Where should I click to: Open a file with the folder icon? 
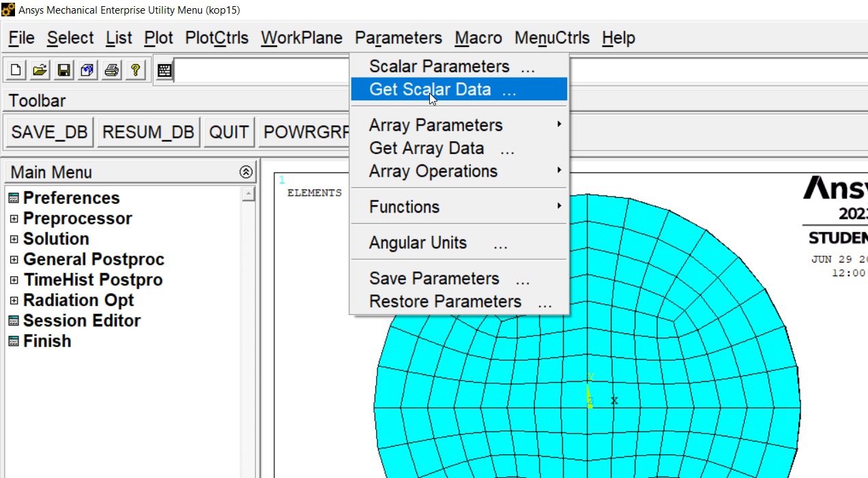pos(40,70)
